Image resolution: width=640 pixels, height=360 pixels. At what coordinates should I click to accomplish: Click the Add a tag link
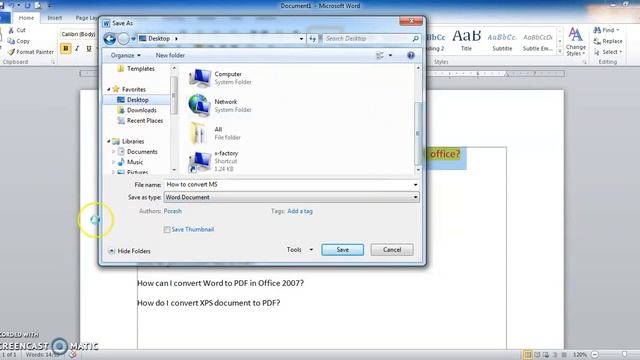300,211
